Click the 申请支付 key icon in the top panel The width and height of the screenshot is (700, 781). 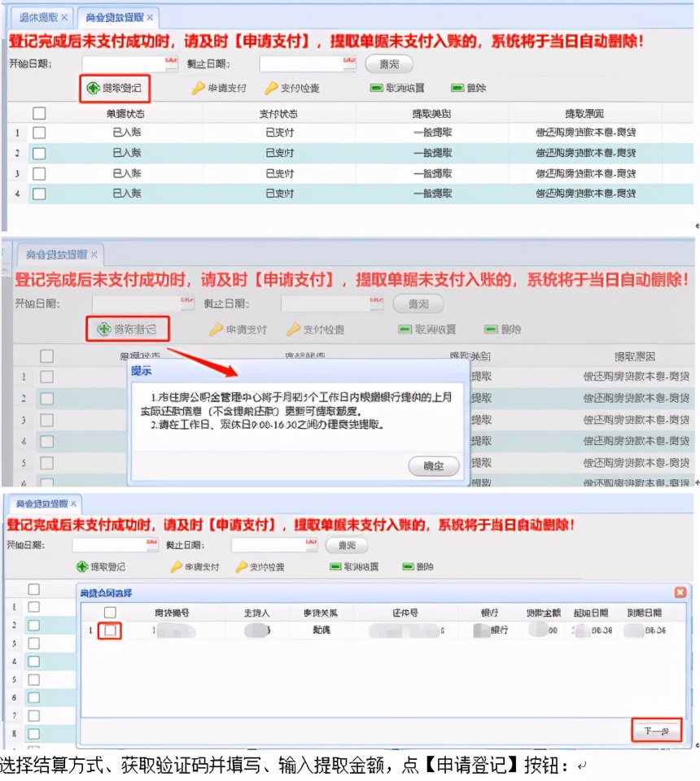point(198,88)
